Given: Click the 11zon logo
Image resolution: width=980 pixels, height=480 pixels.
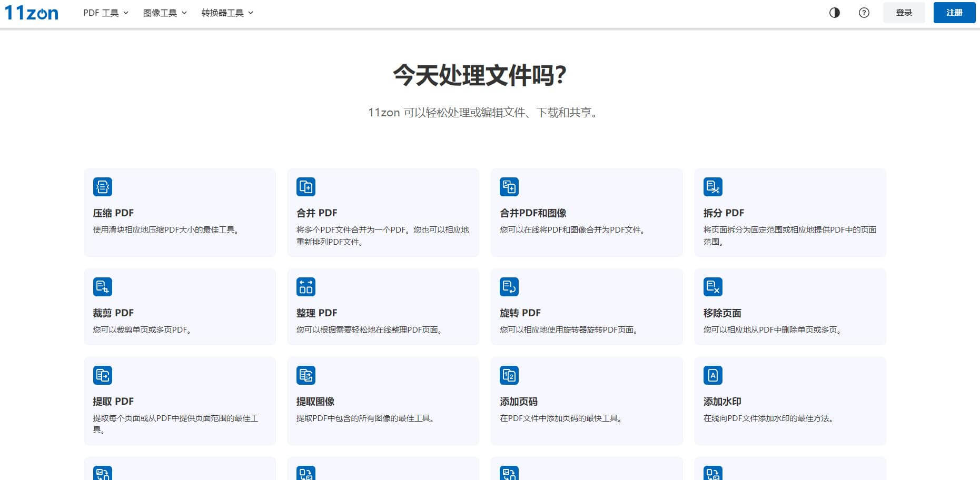Looking at the screenshot, I should point(32,13).
